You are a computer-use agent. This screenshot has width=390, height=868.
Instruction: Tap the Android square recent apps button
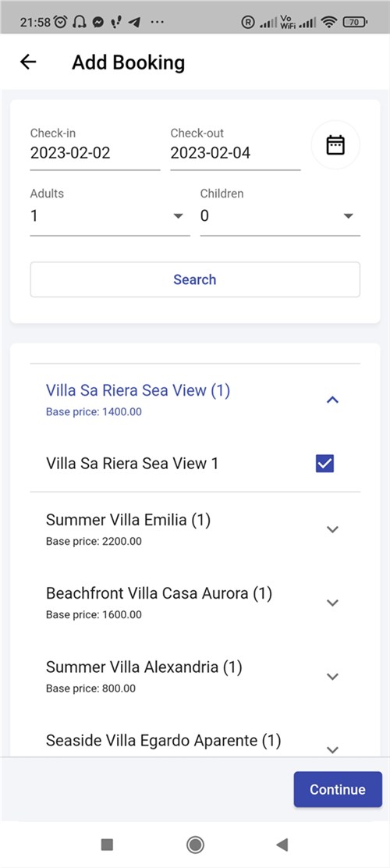(108, 845)
